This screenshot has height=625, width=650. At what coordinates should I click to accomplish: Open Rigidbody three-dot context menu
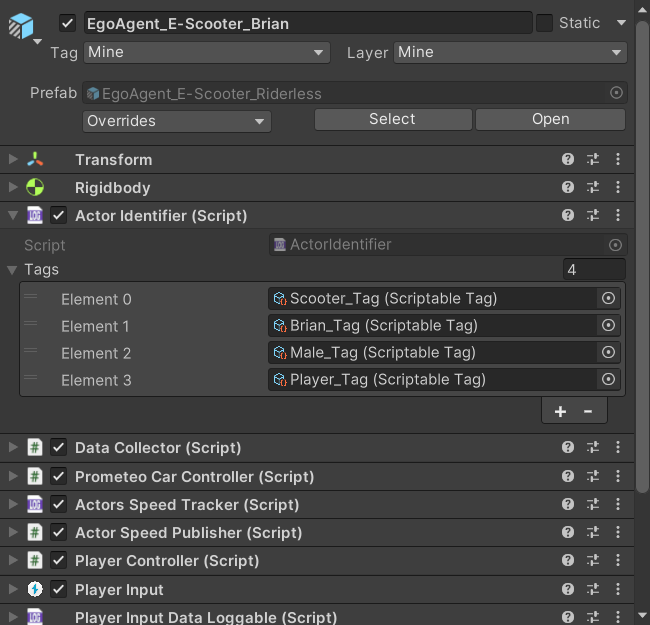pos(618,187)
